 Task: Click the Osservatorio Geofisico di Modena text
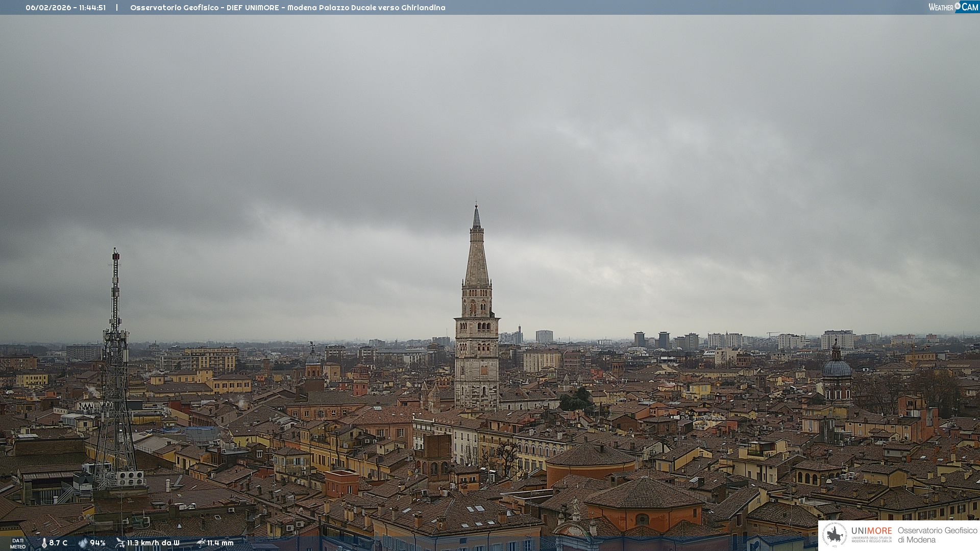pyautogui.click(x=937, y=535)
